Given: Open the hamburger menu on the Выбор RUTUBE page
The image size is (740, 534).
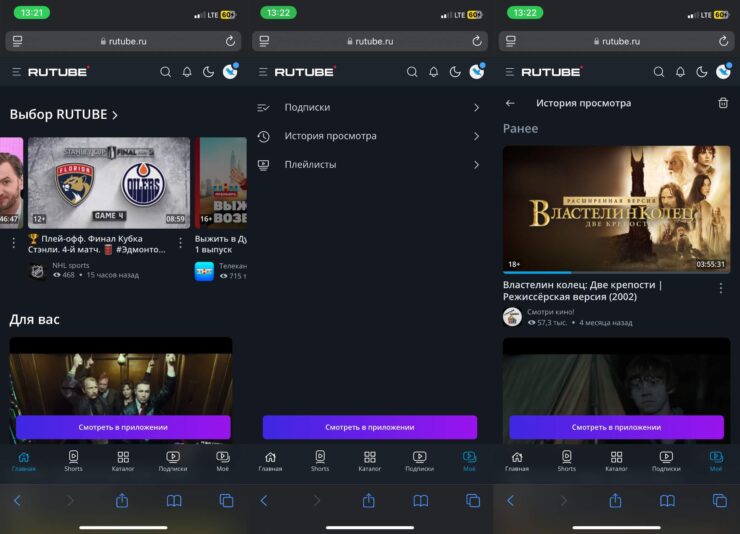Looking at the screenshot, I should point(16,72).
